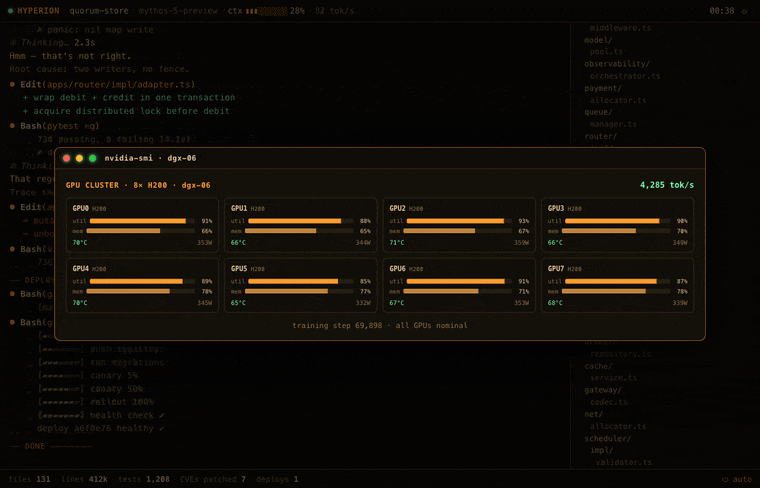Image resolution: width=760 pixels, height=488 pixels.
Task: Collapse the model/ folder in file tree
Action: tap(598, 40)
